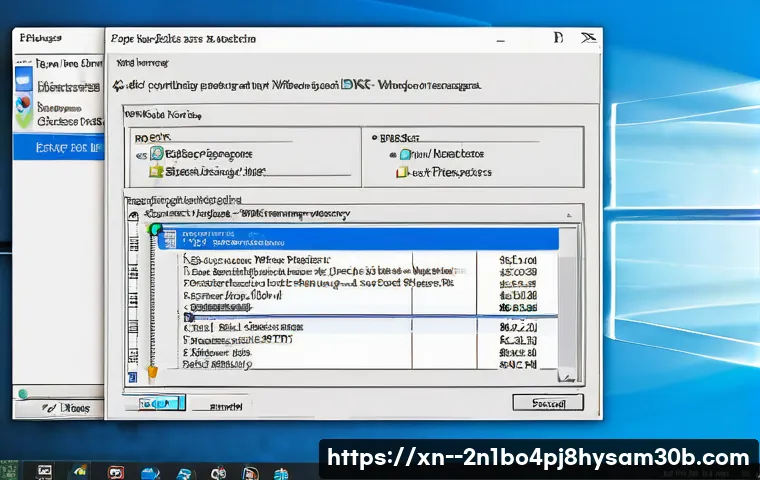Click the yellow-green square icon in the left group

(x=156, y=171)
